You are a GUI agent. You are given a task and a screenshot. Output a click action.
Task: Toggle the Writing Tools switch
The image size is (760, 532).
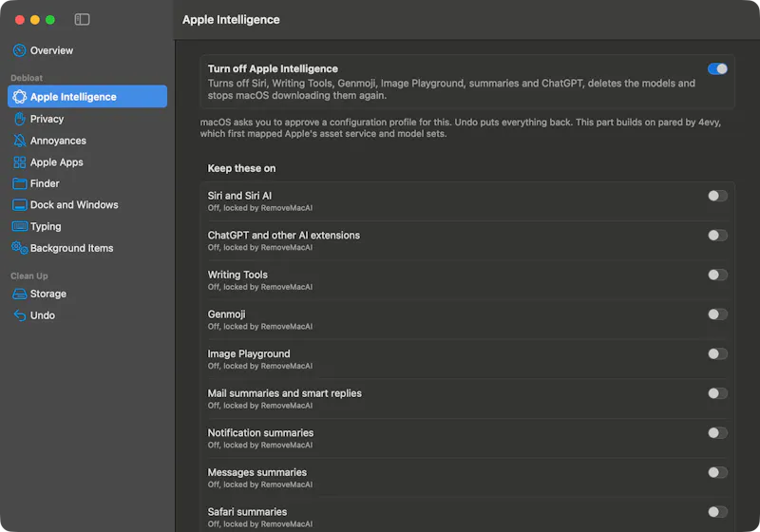click(x=717, y=275)
